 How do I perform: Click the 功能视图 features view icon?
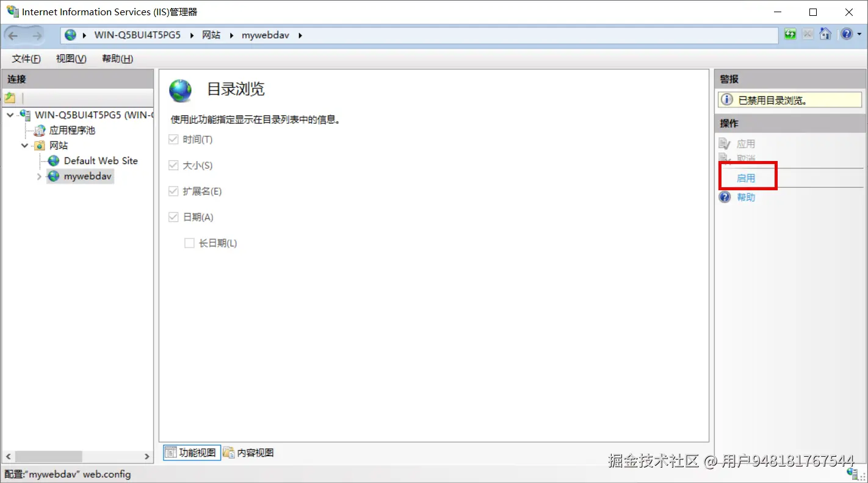pyautogui.click(x=171, y=453)
